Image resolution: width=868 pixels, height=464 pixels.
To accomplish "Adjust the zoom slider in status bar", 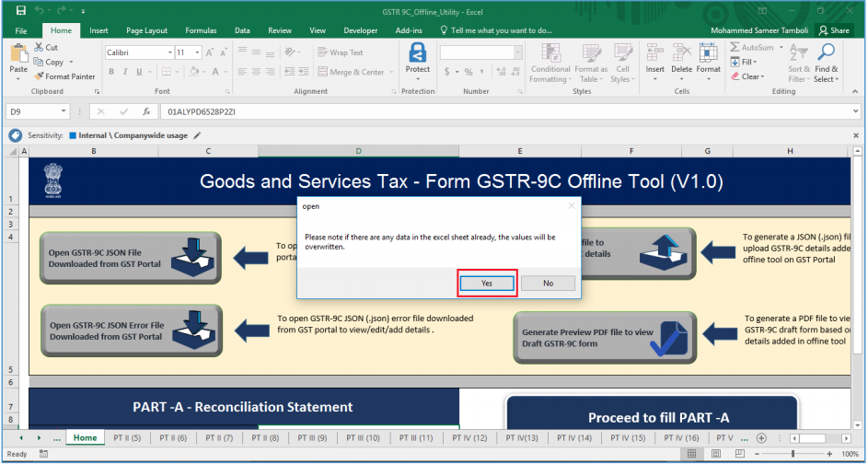I will [793, 454].
